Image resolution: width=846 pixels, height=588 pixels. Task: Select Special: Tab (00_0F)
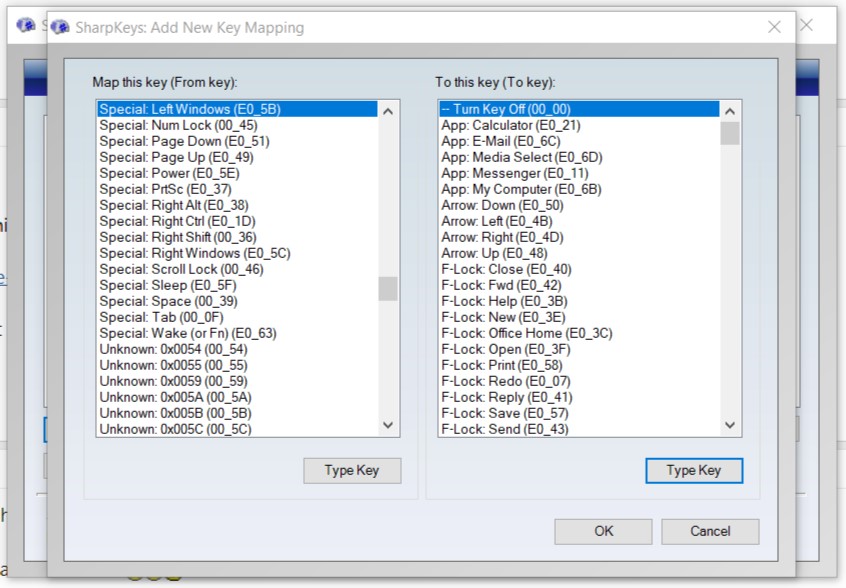tap(237, 317)
